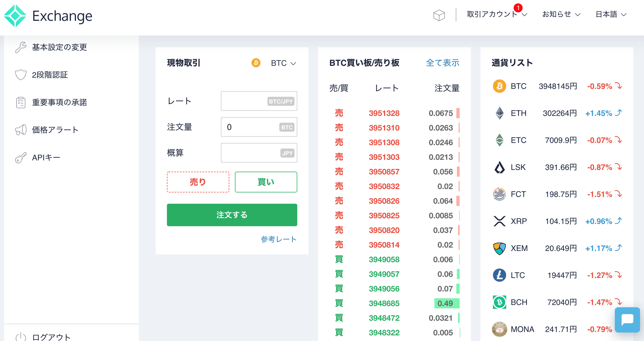Image resolution: width=644 pixels, height=341 pixels.
Task: Open the 取引アカウント dropdown menu
Action: coord(496,14)
